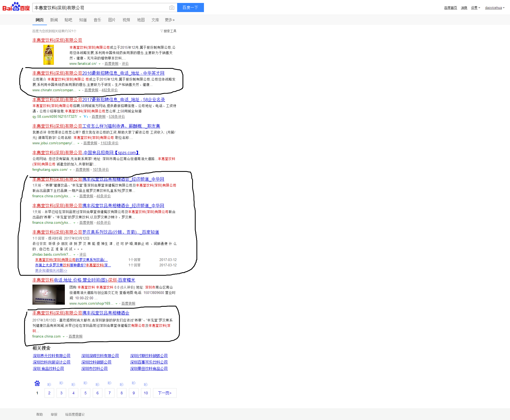Expand arrow beside qy.58.com URL
This screenshot has width=510, height=420.
80,117
